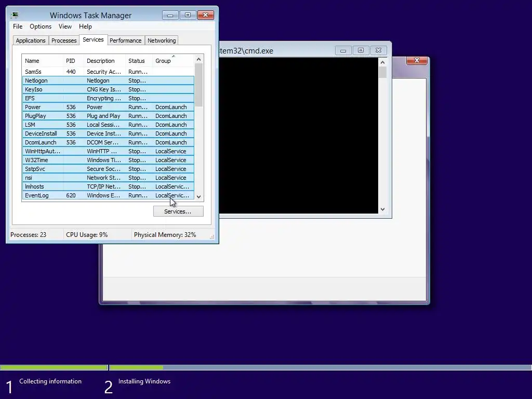532x399 pixels.
Task: Click the cmd.exe scrollbar thumb
Action: point(383,72)
